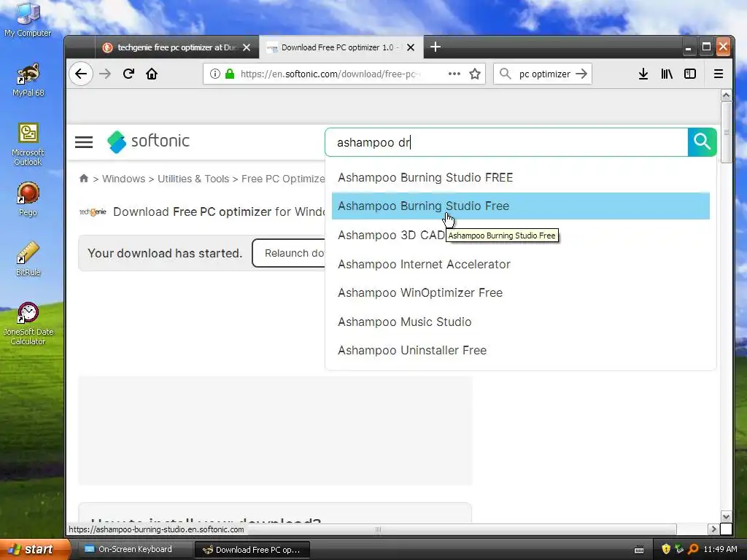Click Download Free PC op... taskbar button
Viewport: 747px width, 560px height.
pyautogui.click(x=252, y=550)
